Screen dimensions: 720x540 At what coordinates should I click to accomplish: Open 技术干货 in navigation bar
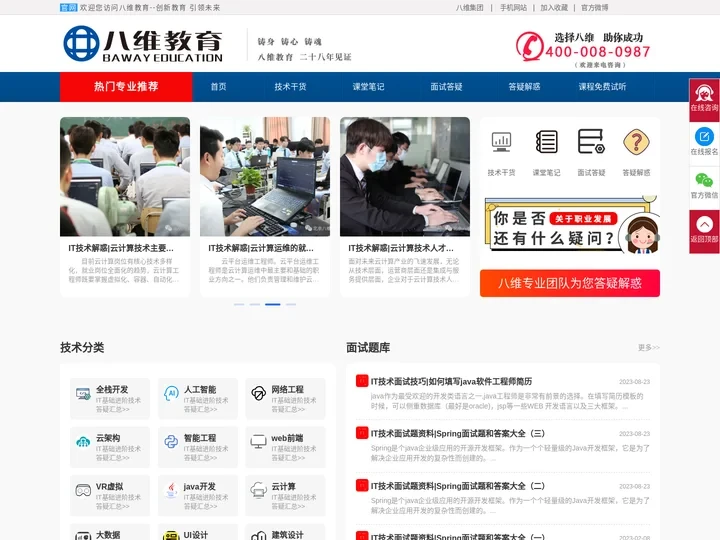290,86
